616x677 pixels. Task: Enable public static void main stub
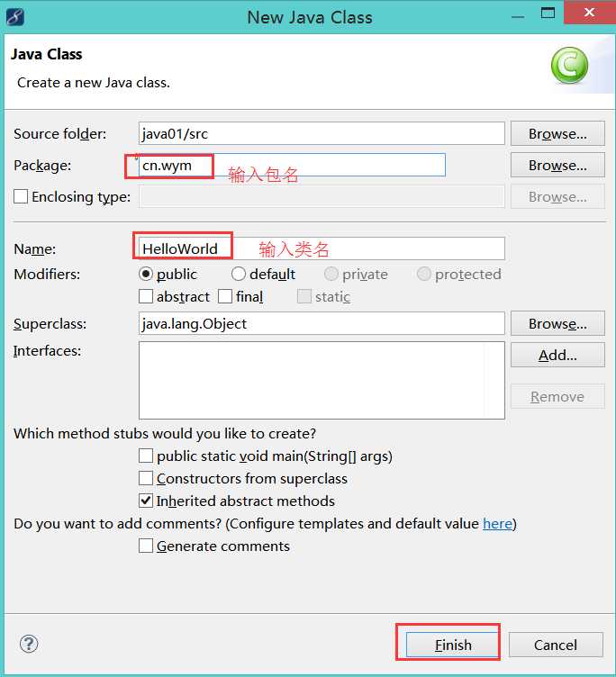[x=146, y=456]
